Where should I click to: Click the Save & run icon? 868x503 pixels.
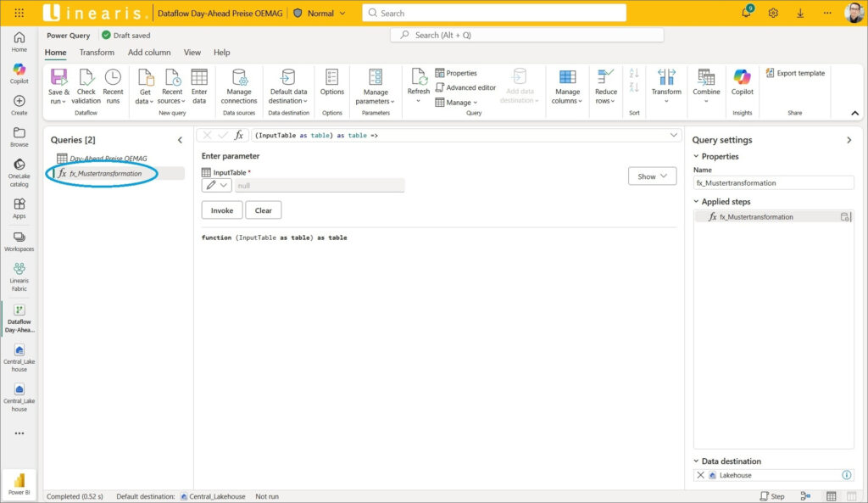coord(58,78)
